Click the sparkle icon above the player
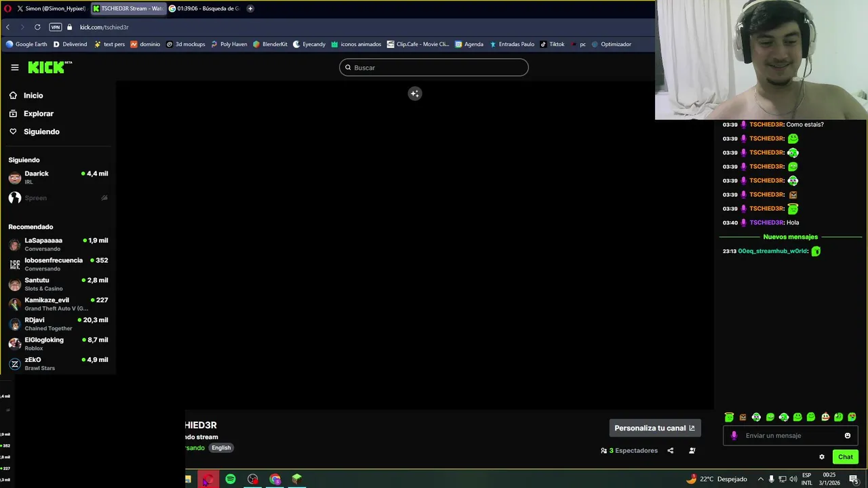Image resolution: width=868 pixels, height=488 pixels. tap(414, 94)
